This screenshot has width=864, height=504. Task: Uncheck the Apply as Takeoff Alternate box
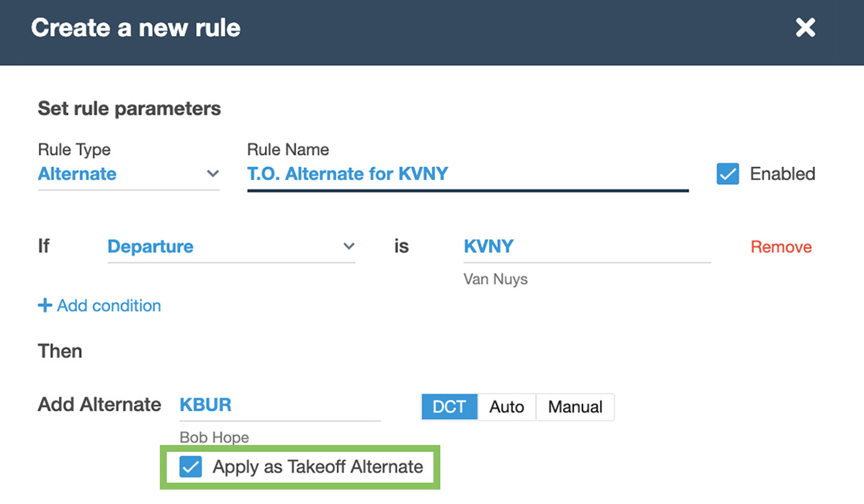tap(191, 467)
